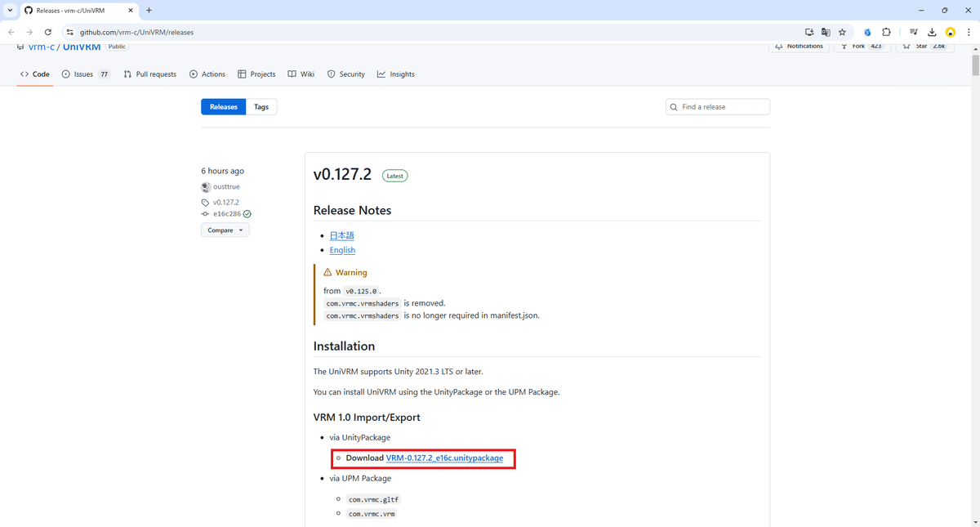Click ousttrue avatar image
The height and width of the screenshot is (527, 980).
pos(206,187)
